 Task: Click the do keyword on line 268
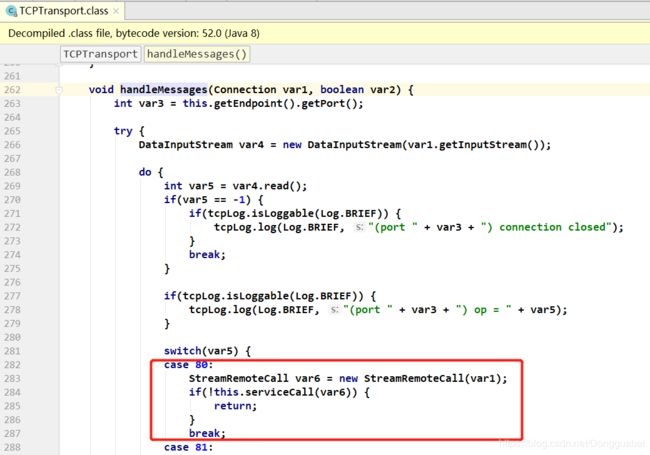pyautogui.click(x=145, y=172)
